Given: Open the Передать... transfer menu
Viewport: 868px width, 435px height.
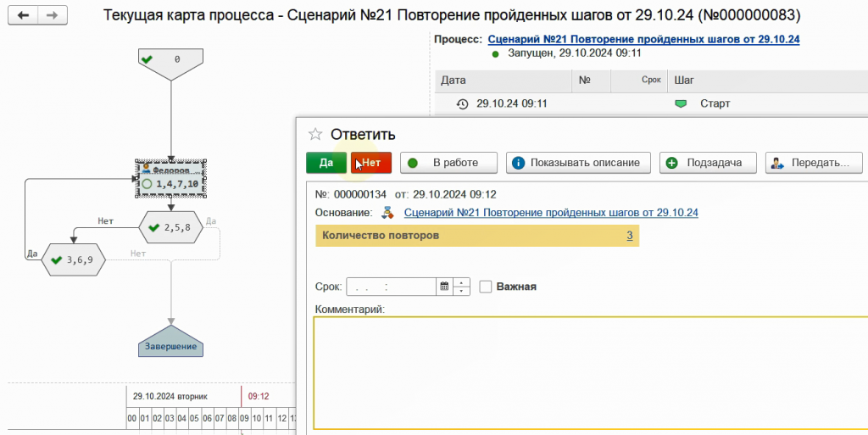Looking at the screenshot, I should point(814,163).
